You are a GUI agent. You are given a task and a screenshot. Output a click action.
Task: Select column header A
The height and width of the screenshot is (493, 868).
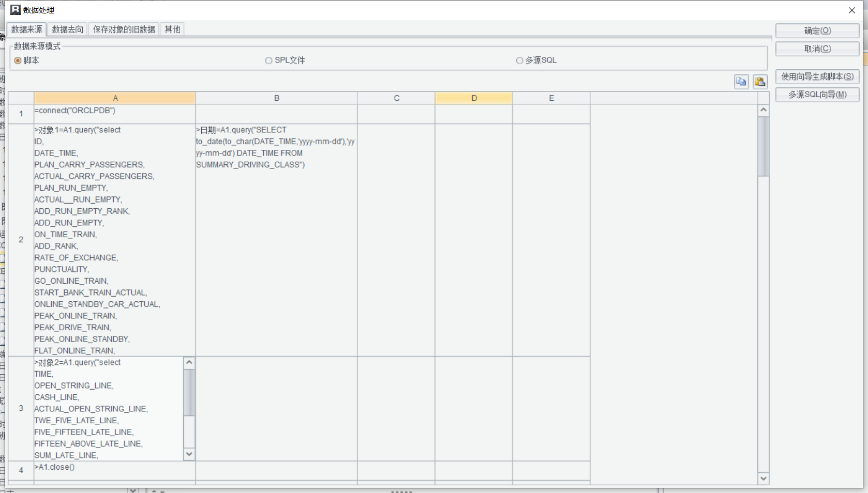pos(115,98)
